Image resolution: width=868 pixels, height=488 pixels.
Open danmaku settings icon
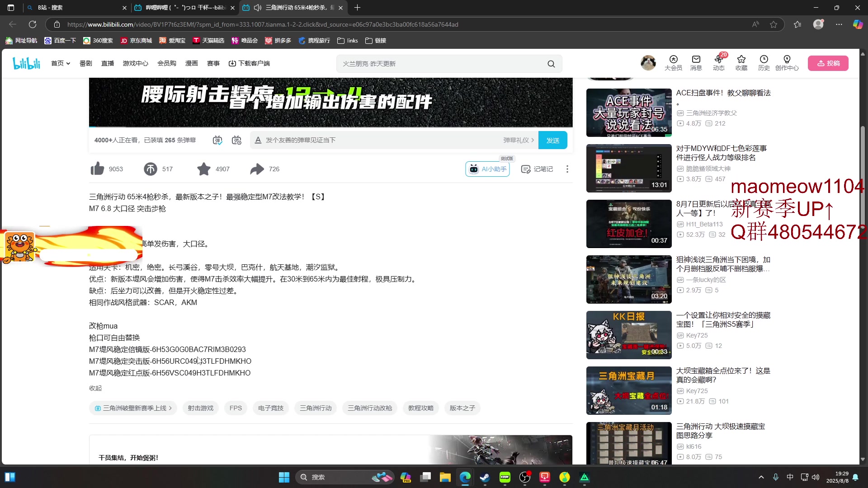(236, 141)
